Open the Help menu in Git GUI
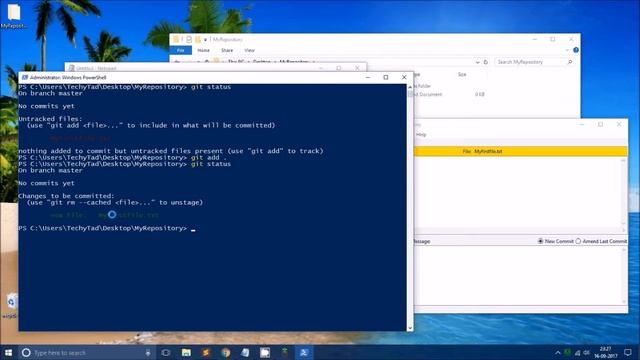The width and height of the screenshot is (640, 360). tap(421, 134)
